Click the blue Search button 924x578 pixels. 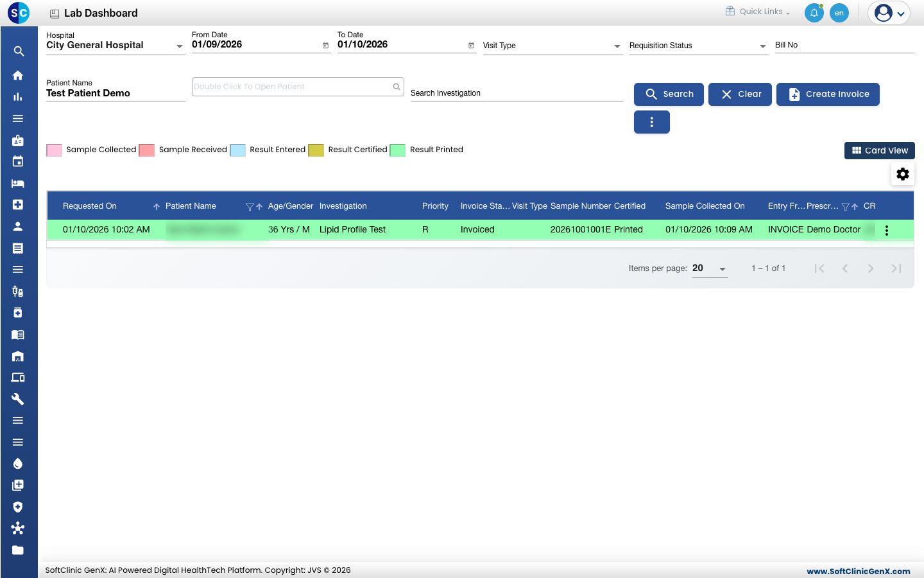[x=669, y=94]
